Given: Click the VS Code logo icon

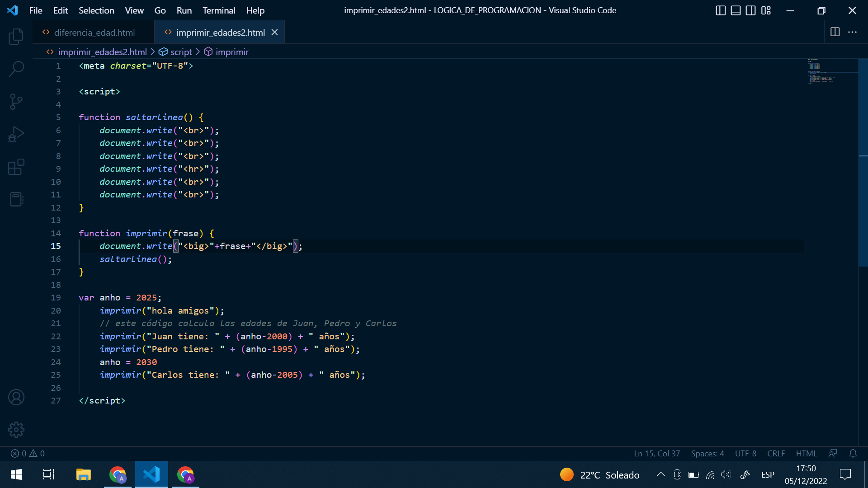Looking at the screenshot, I should click(x=13, y=10).
